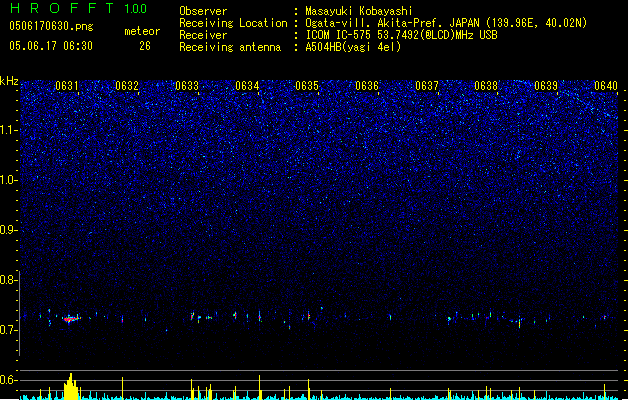Click the large yellow intensity peak near 0631

pos(71,386)
